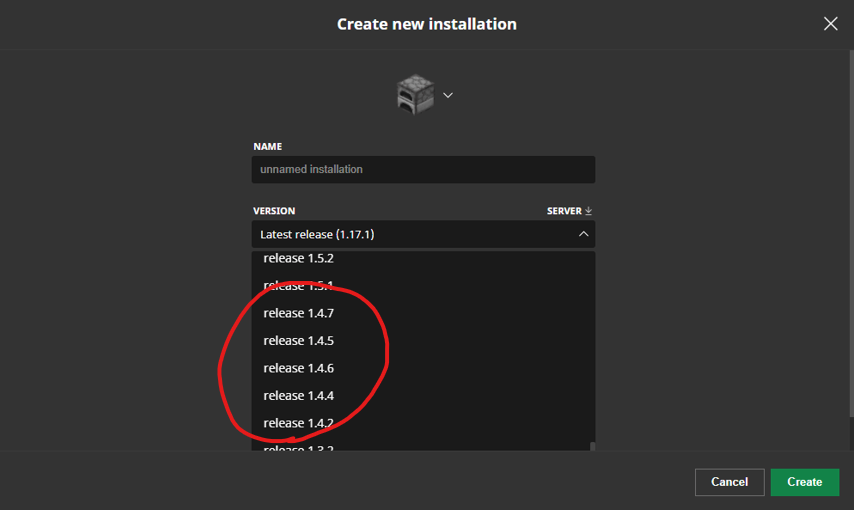Collapse the version list using its chevron
The image size is (854, 510).
(584, 234)
